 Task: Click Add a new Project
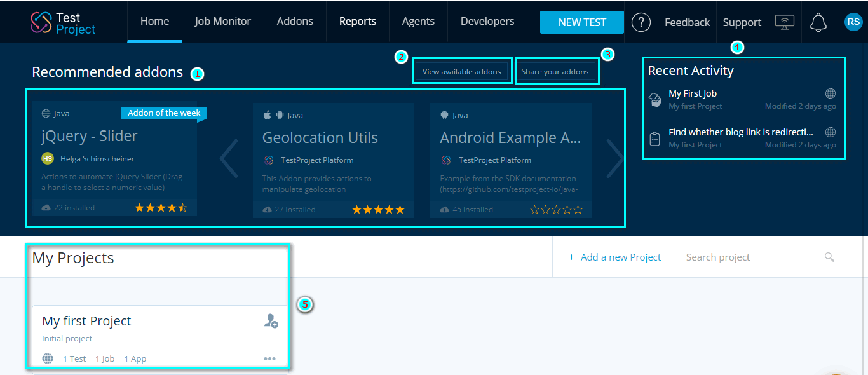614,257
